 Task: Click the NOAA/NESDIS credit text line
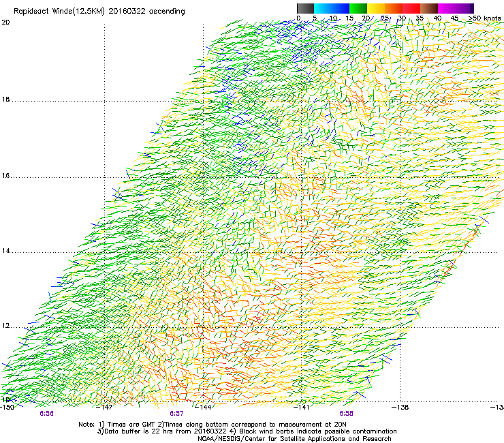pos(294,439)
